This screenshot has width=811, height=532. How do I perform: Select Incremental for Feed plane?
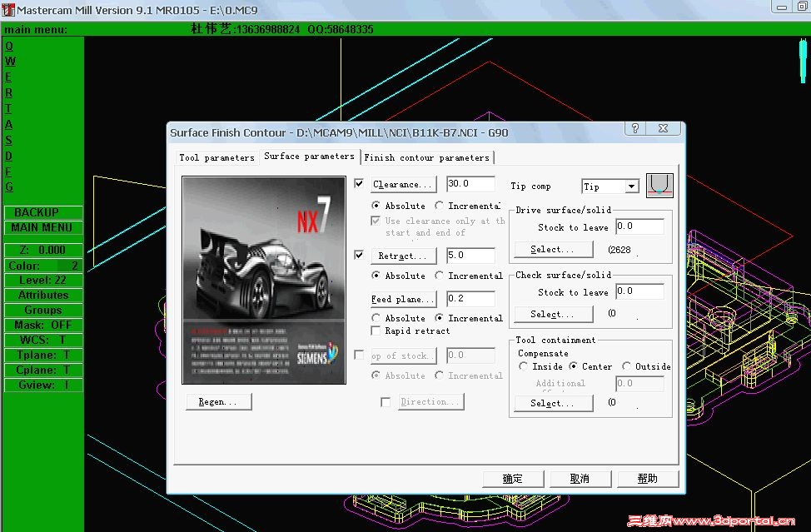click(439, 318)
